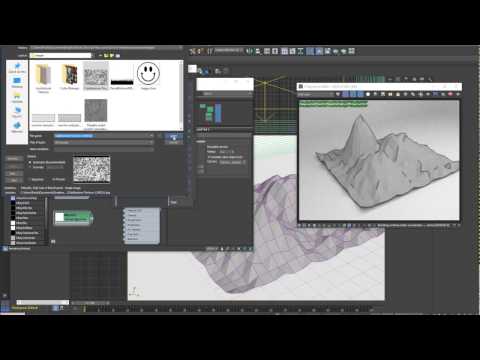The image size is (480, 360).
Task: Select the green Bitmap node in Slate editor
Action: pos(73,218)
